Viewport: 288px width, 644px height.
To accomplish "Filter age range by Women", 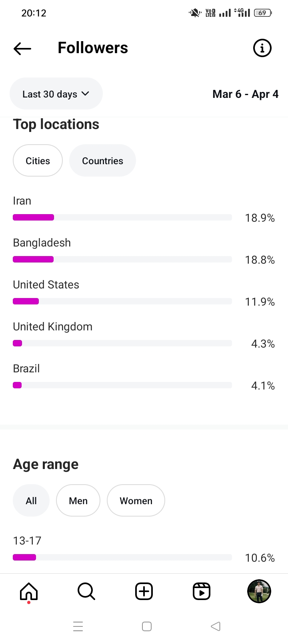I will coord(136,501).
